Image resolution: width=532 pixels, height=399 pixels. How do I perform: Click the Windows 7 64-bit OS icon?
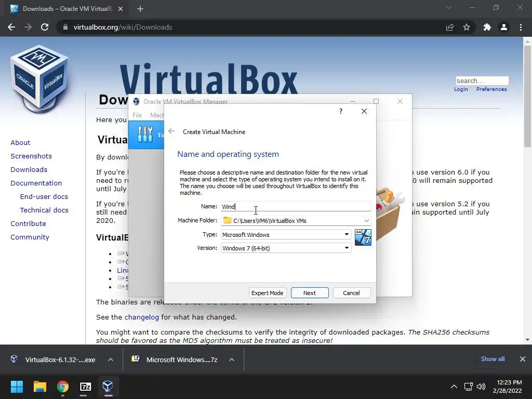tap(363, 237)
